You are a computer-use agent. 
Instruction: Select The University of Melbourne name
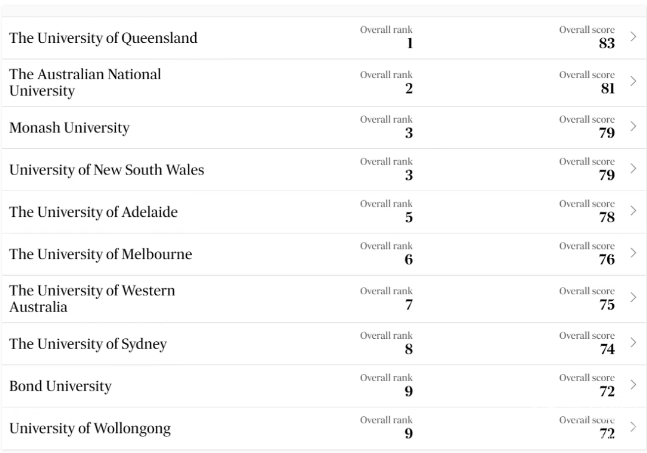pyautogui.click(x=101, y=254)
